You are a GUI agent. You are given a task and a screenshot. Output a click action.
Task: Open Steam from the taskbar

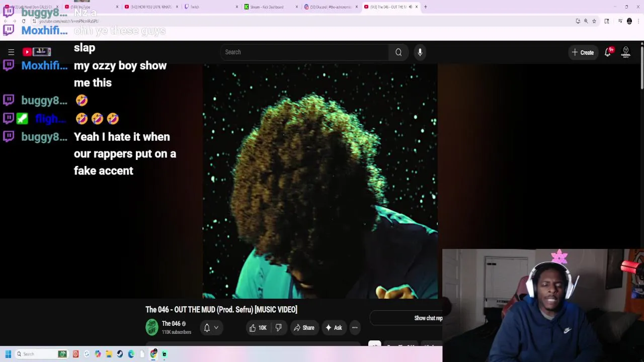(x=120, y=354)
